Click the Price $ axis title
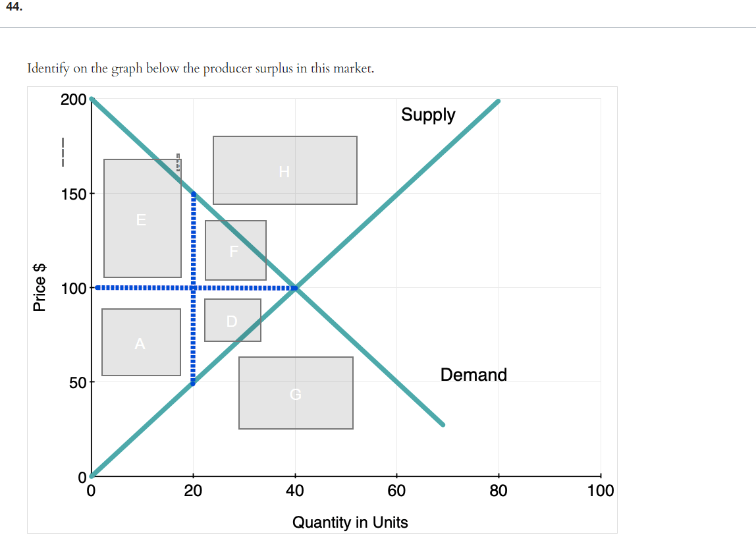Screen dimensions: 756x560 [x=40, y=287]
